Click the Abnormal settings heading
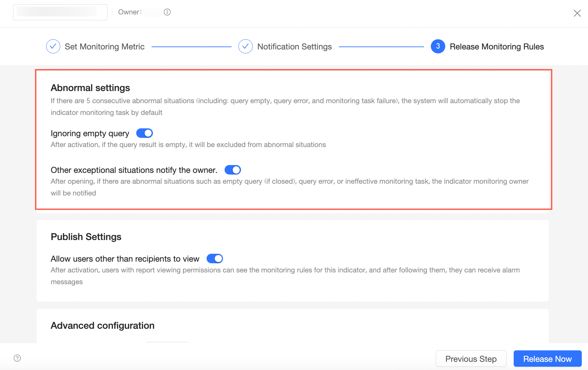 click(90, 88)
